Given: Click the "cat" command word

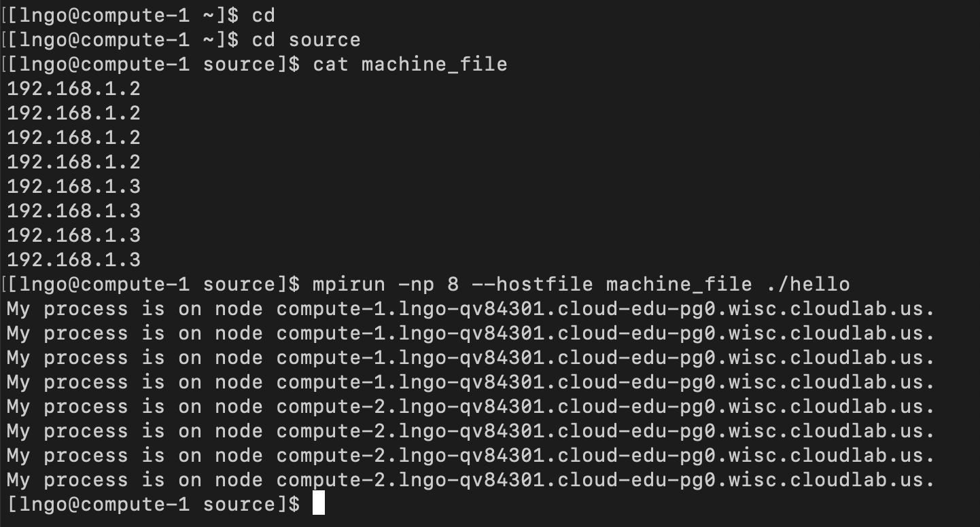Looking at the screenshot, I should 330,64.
